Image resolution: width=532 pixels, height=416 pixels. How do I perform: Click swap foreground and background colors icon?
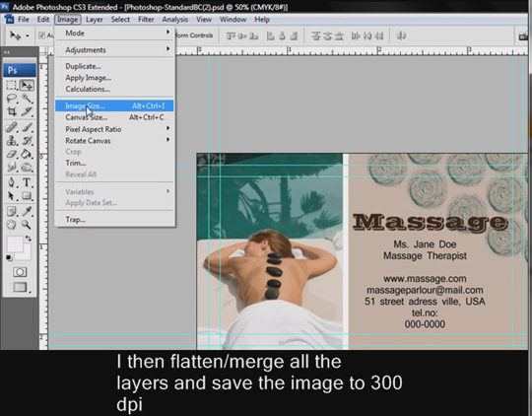tap(29, 238)
